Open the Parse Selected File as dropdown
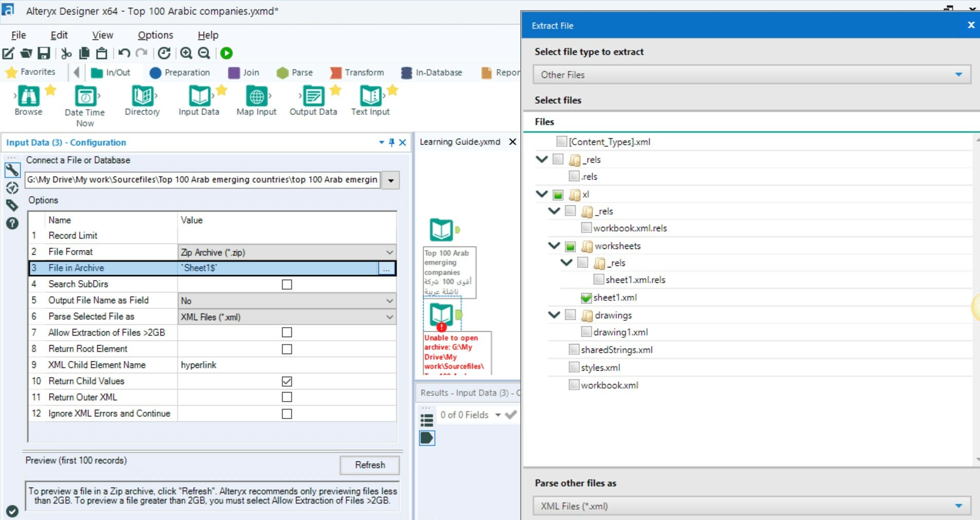The image size is (980, 520). [287, 317]
